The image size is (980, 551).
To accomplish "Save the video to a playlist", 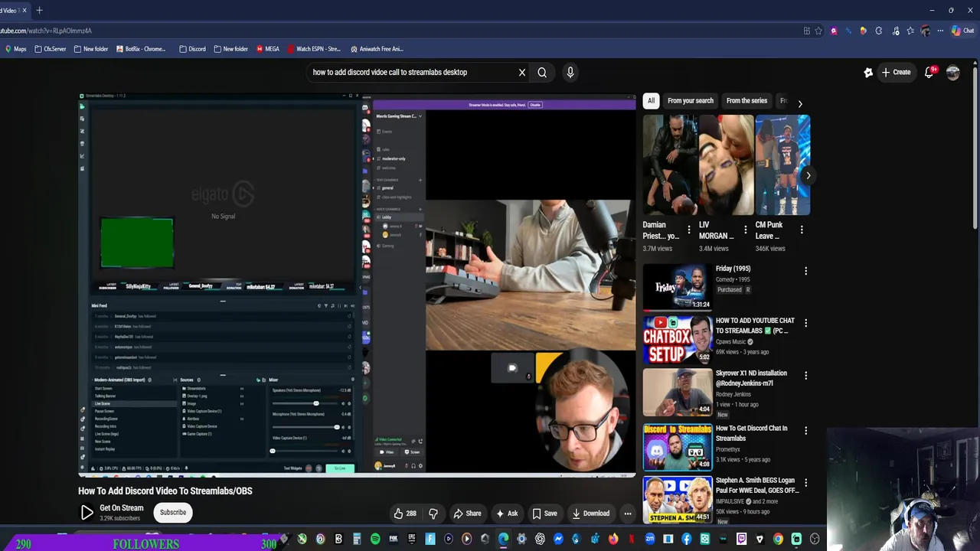I will (x=544, y=514).
